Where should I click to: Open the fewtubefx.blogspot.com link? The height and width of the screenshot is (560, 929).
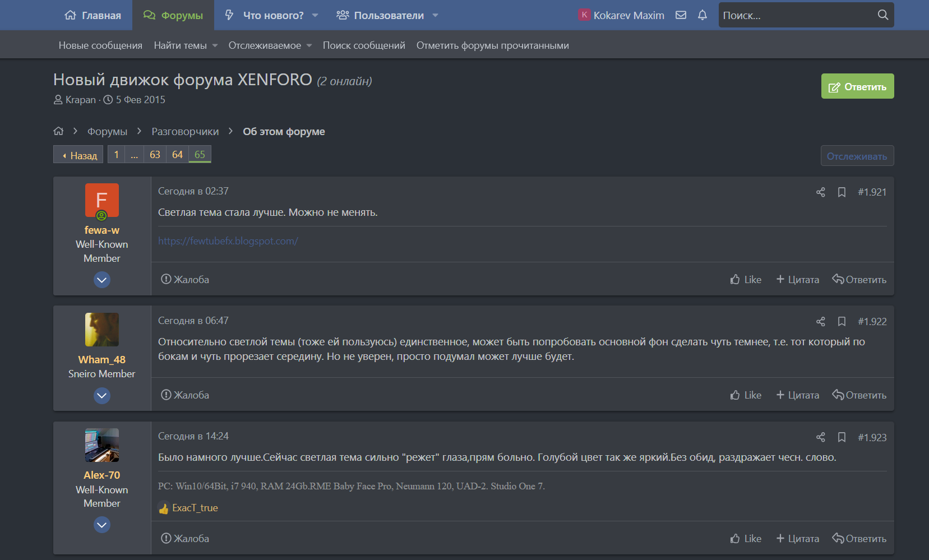point(228,241)
